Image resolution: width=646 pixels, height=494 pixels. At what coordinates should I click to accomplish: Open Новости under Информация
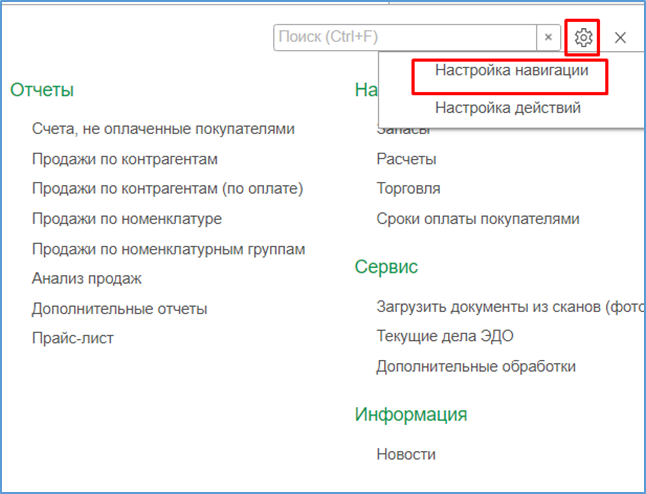pos(406,454)
